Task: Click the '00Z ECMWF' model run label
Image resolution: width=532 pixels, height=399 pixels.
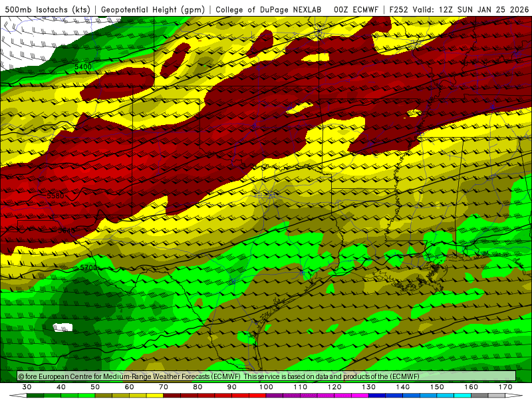Action: [356, 9]
